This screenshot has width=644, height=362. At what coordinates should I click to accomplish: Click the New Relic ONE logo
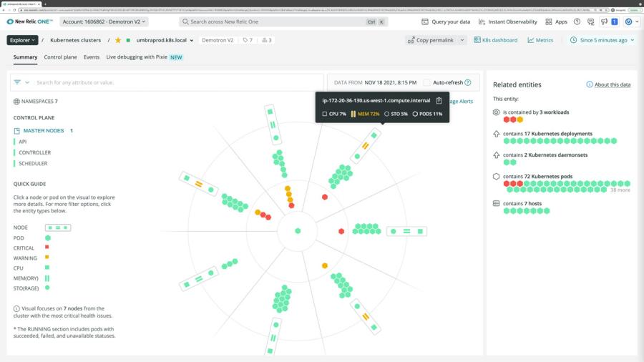tap(29, 21)
